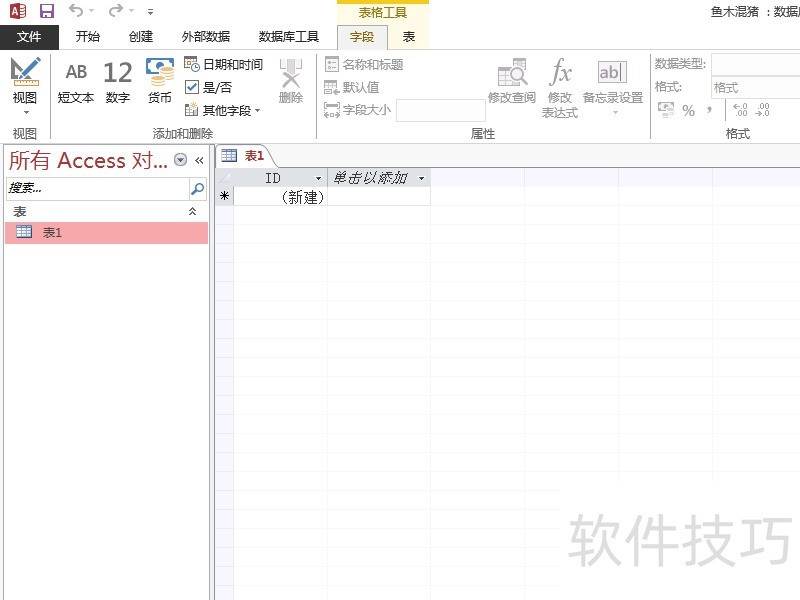Click the 删除 field button
This screenshot has height=600, width=800.
(291, 81)
